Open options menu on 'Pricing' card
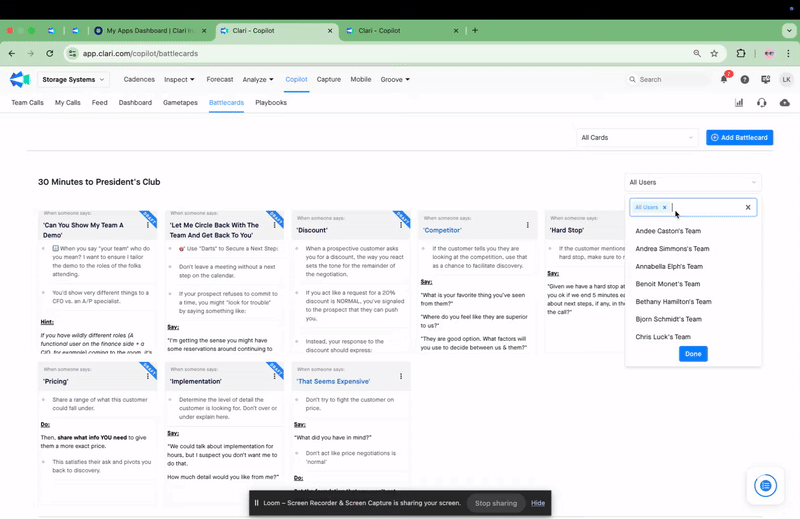Viewport: 800px width, 519px height. point(148,376)
